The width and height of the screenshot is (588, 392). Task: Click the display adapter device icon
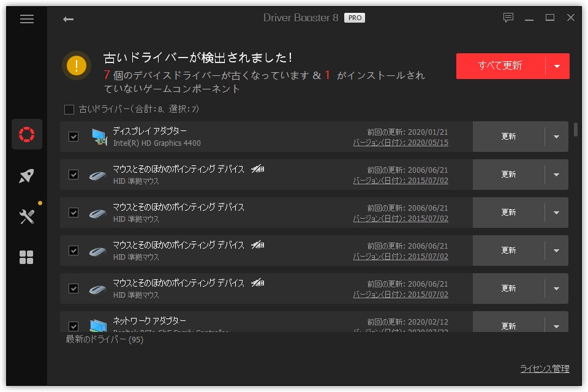click(99, 137)
